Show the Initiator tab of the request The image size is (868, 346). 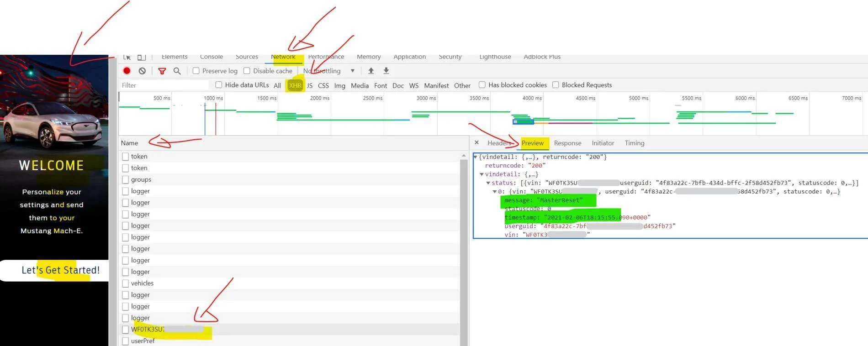603,143
